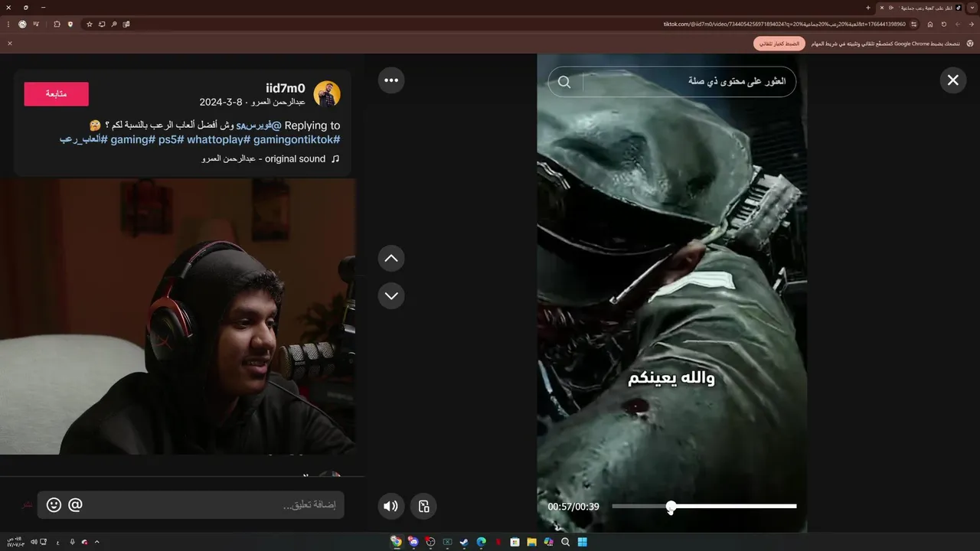This screenshot has height=551, width=980.
Task: Open the site information icon beside the URL
Action: point(914,24)
